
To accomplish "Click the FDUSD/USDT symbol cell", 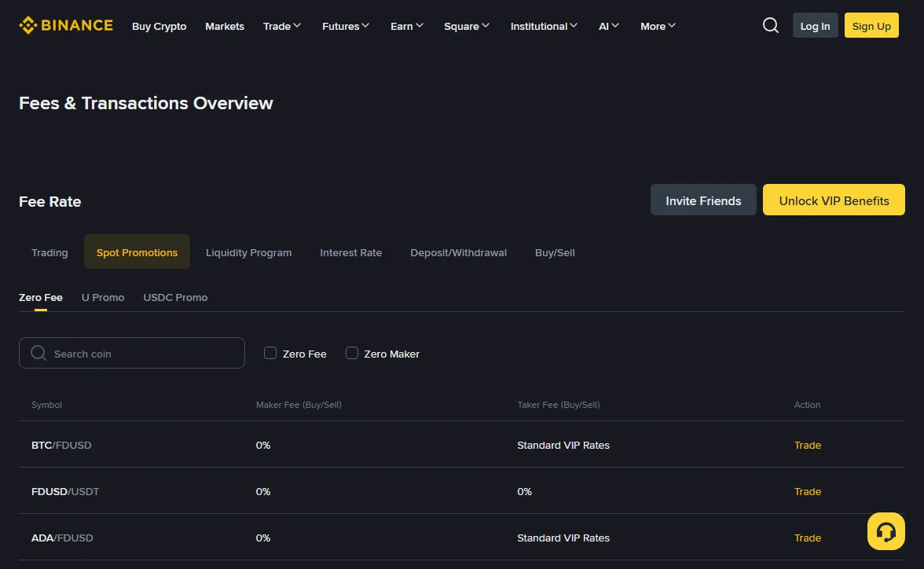I will coord(64,491).
